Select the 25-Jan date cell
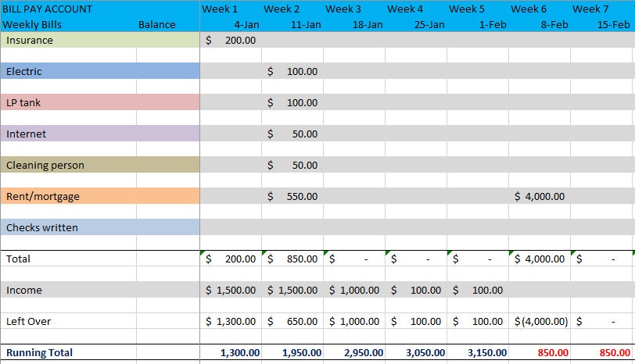 click(x=429, y=25)
